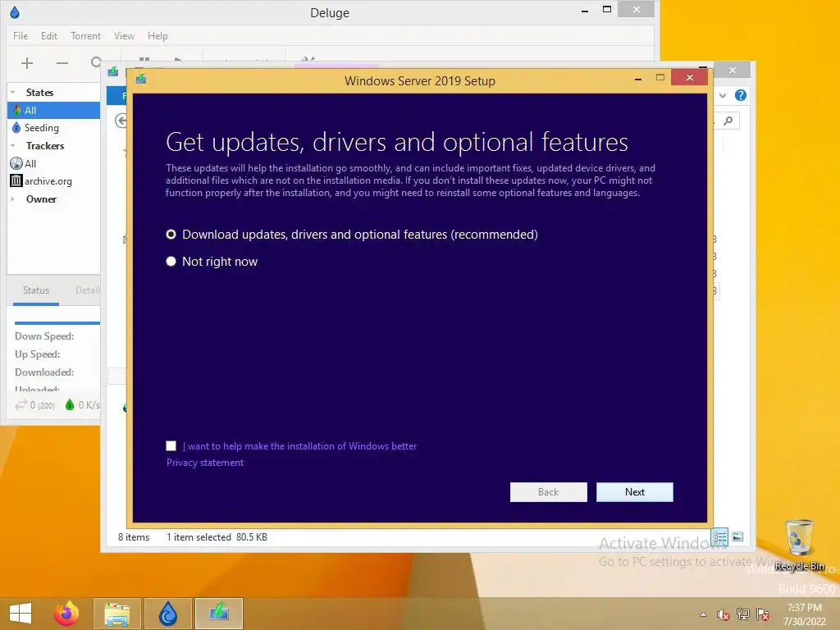Viewport: 840px width, 630px height.
Task: Click the muted volume tray icon
Action: coord(723,614)
